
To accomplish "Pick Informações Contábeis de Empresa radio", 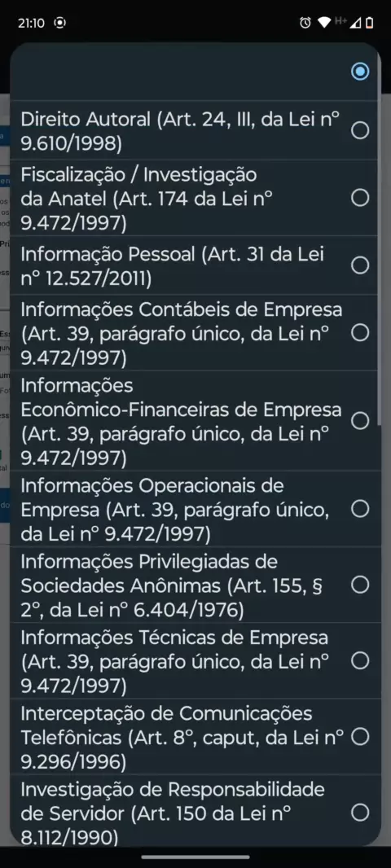I will pyautogui.click(x=360, y=333).
